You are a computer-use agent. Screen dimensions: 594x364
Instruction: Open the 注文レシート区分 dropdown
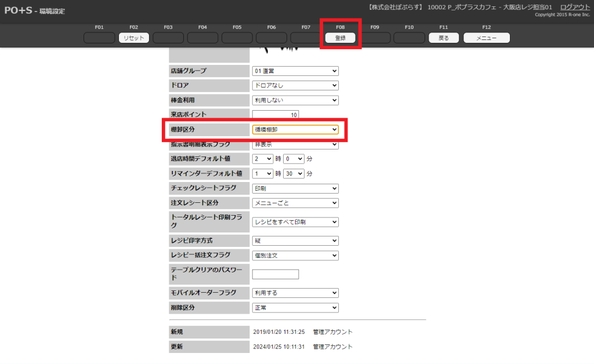(x=295, y=203)
